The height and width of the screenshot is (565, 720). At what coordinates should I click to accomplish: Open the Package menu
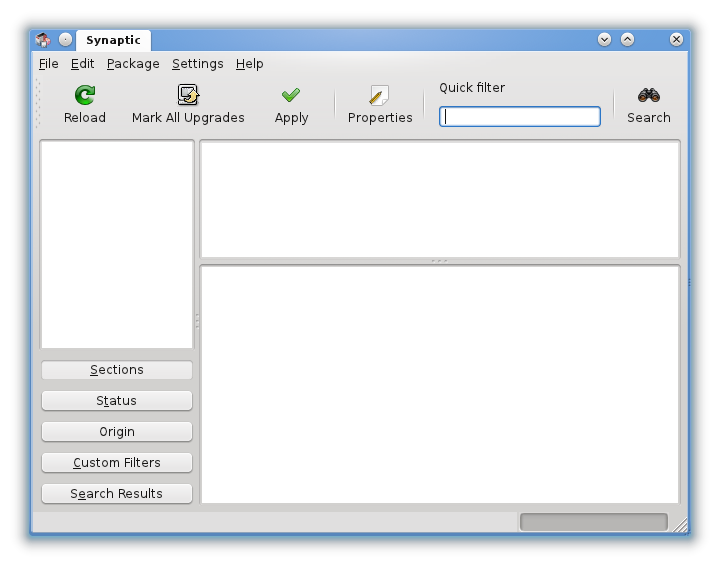133,64
